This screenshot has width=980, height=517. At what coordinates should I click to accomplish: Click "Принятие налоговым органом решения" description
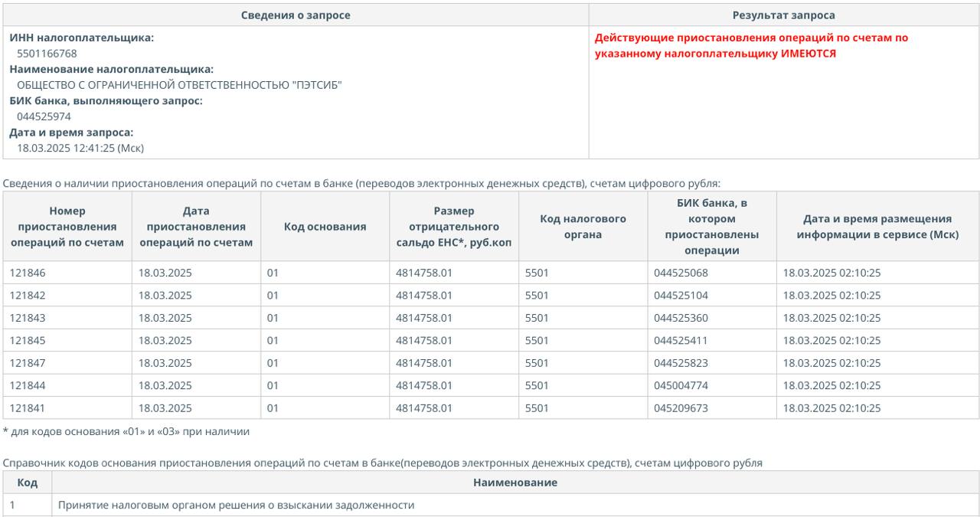[x=237, y=506]
